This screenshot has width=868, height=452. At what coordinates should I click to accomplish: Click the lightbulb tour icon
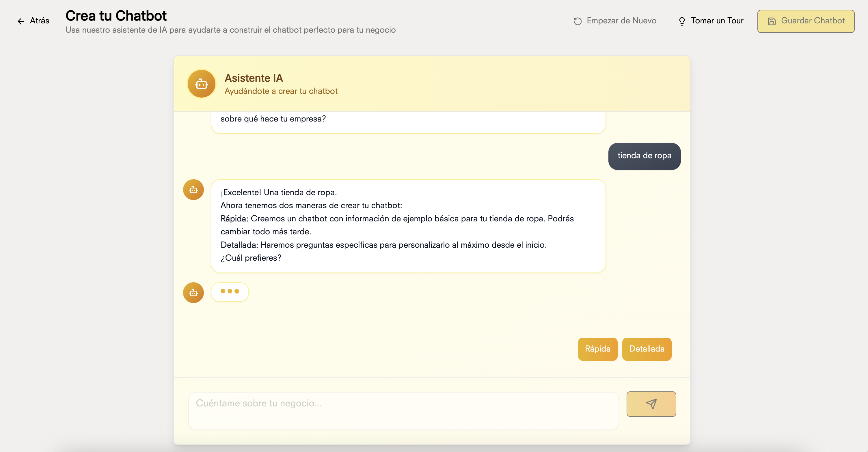coord(682,21)
